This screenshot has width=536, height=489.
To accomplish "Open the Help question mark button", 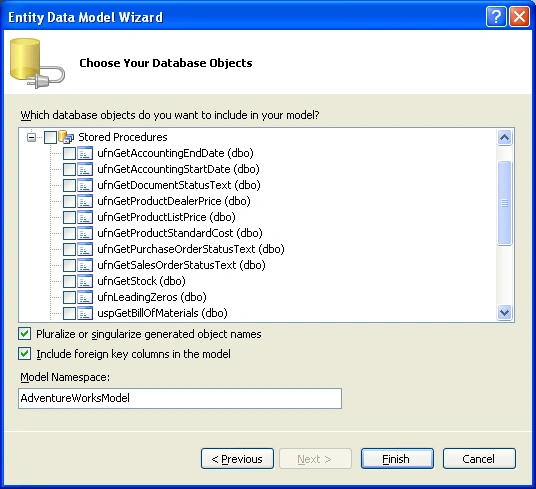I will coord(496,16).
